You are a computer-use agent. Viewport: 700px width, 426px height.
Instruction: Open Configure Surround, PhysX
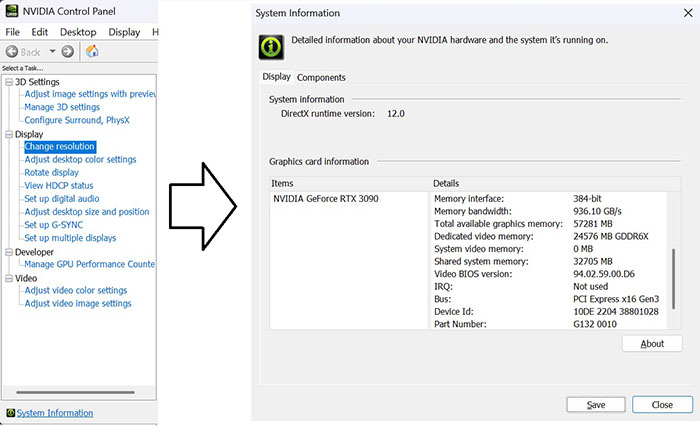[77, 120]
